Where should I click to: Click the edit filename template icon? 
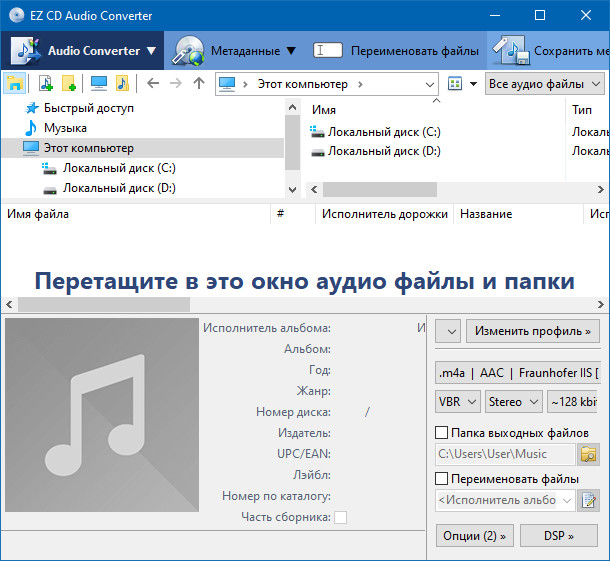(x=589, y=500)
